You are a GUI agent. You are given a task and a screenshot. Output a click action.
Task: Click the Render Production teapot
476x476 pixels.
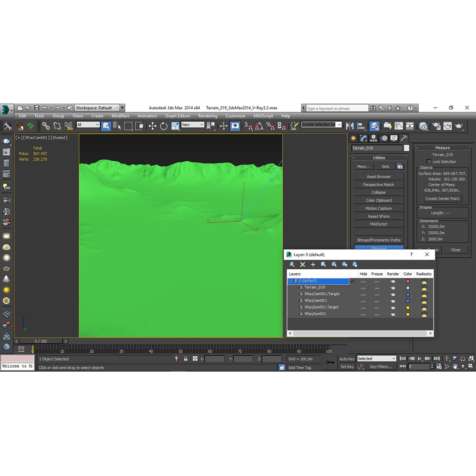[459, 126]
